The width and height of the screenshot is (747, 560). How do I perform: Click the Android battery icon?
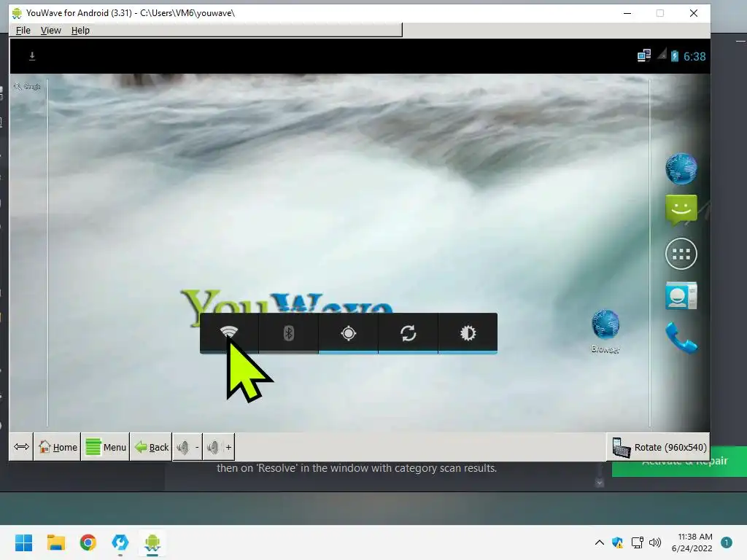(x=675, y=56)
